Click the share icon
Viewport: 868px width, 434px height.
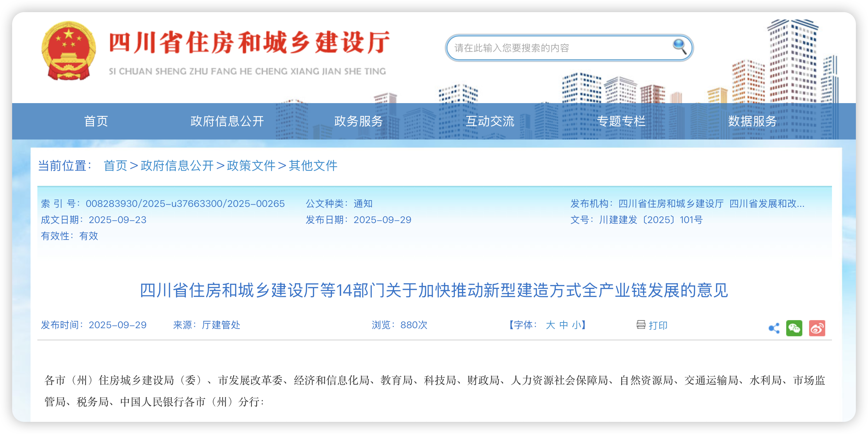point(774,328)
